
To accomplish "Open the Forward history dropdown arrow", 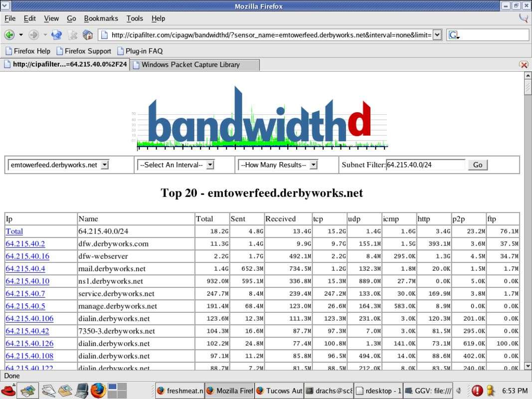I will click(45, 34).
